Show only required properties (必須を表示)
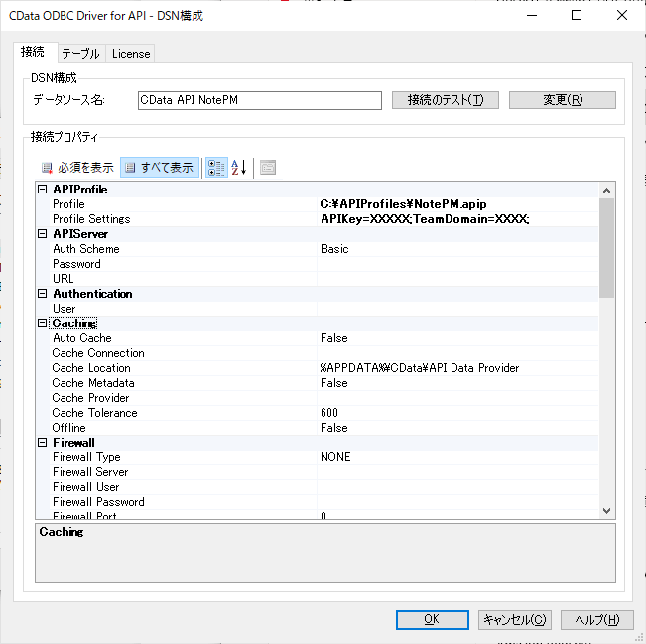The width and height of the screenshot is (646, 644). 77,168
